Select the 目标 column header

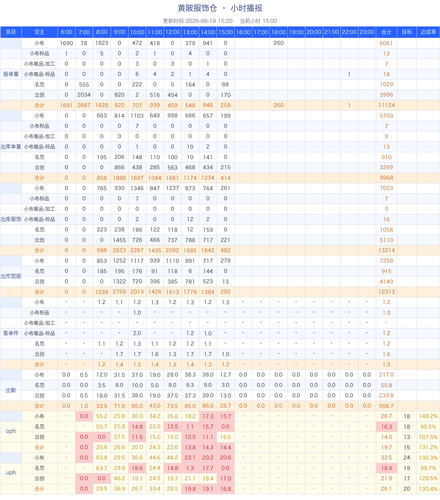tap(407, 32)
